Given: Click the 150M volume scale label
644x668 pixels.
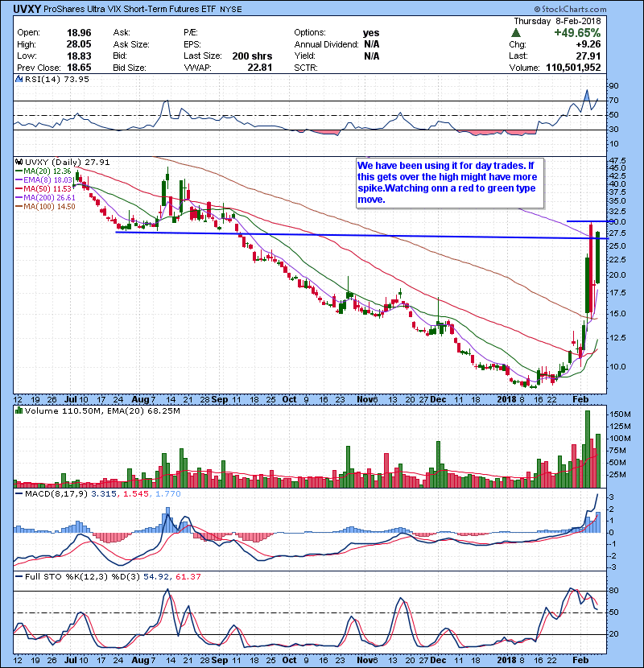Looking at the screenshot, I should coord(620,414).
